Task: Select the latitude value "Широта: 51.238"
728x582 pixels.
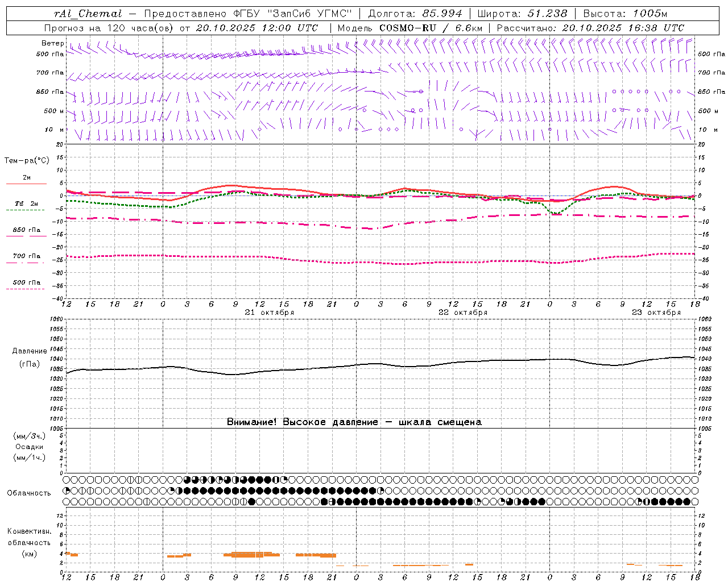Action: click(x=522, y=14)
